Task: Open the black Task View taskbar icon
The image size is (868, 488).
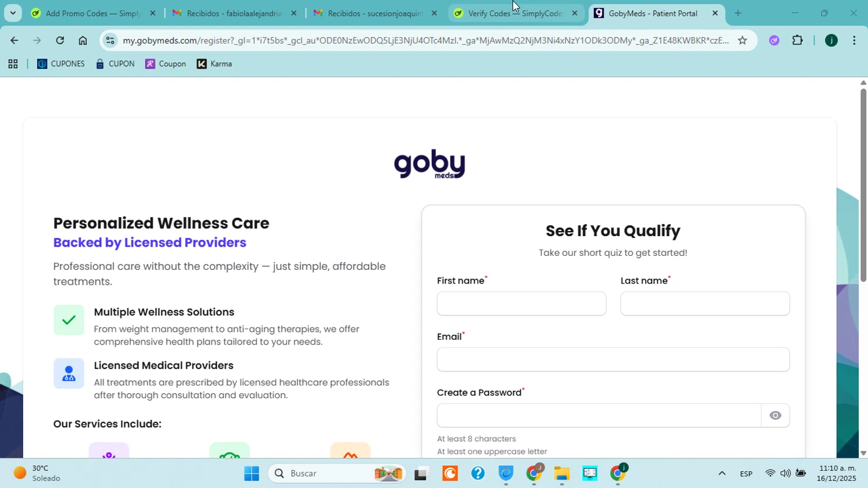Action: [421, 474]
